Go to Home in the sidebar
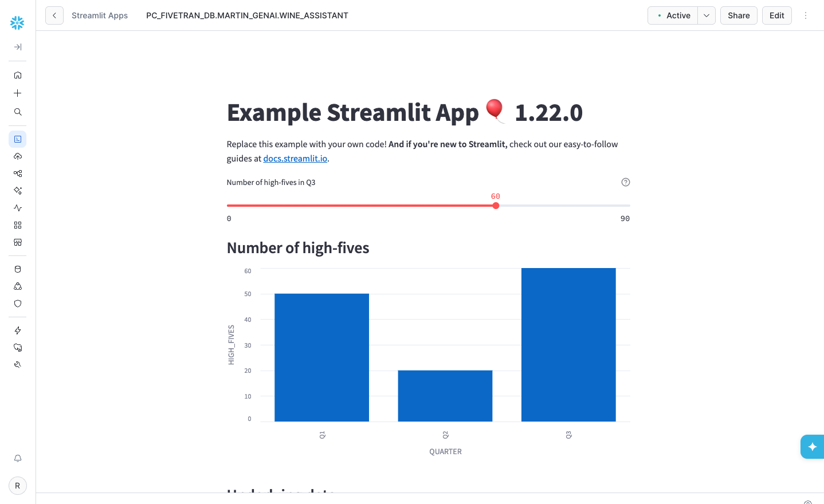 pos(18,75)
